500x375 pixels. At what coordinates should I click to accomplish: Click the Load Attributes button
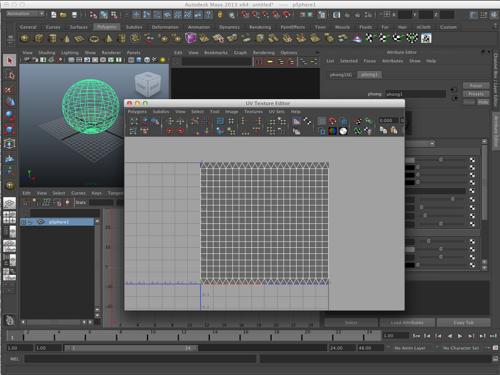(407, 323)
